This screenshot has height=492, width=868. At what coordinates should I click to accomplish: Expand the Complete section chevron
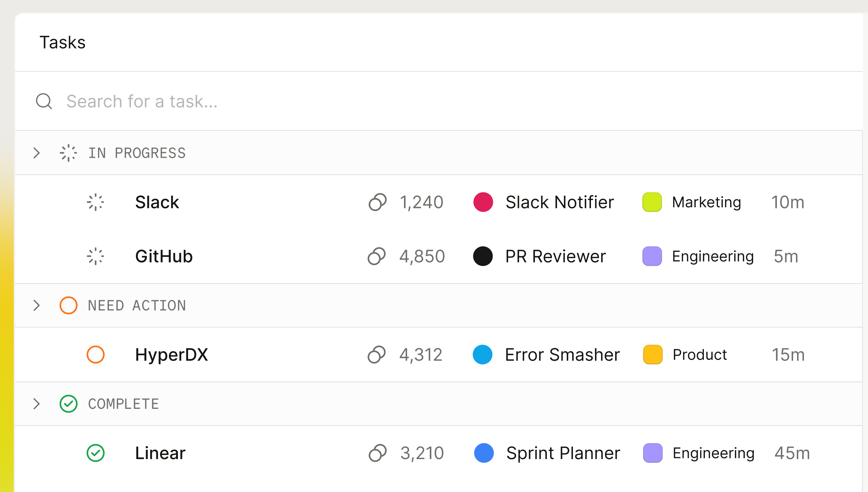click(x=37, y=404)
